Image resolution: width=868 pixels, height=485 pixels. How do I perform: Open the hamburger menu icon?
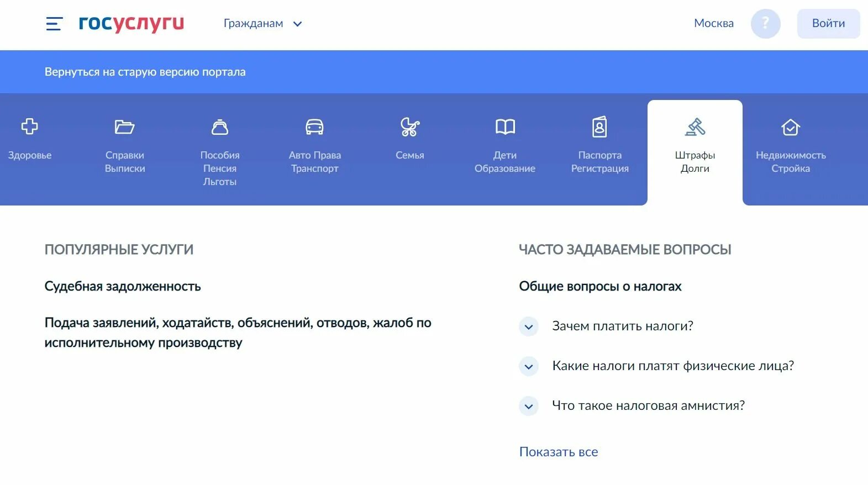pyautogui.click(x=54, y=24)
